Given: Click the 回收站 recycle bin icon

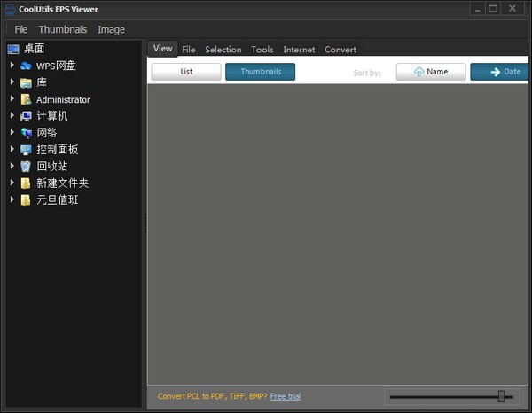Looking at the screenshot, I should tap(26, 166).
